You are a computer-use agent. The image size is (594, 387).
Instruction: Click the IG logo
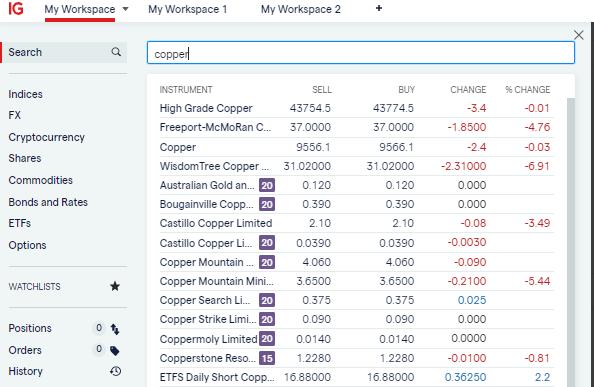[16, 8]
